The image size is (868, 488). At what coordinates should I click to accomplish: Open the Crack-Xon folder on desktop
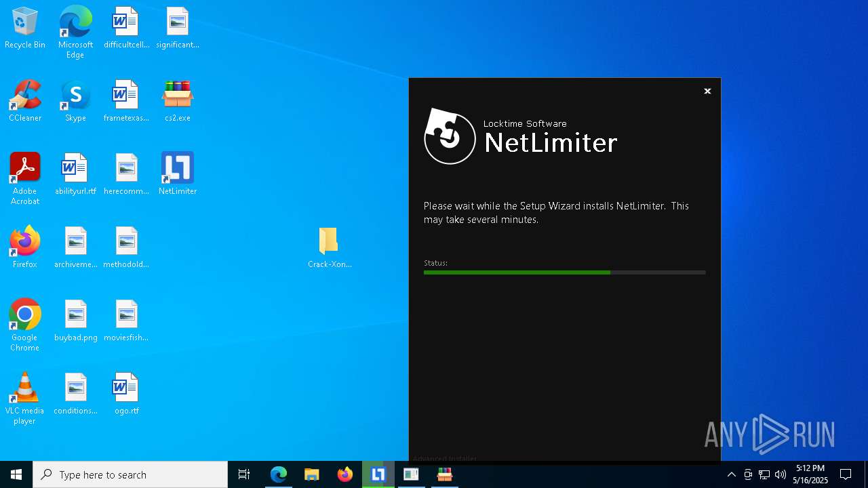(330, 248)
